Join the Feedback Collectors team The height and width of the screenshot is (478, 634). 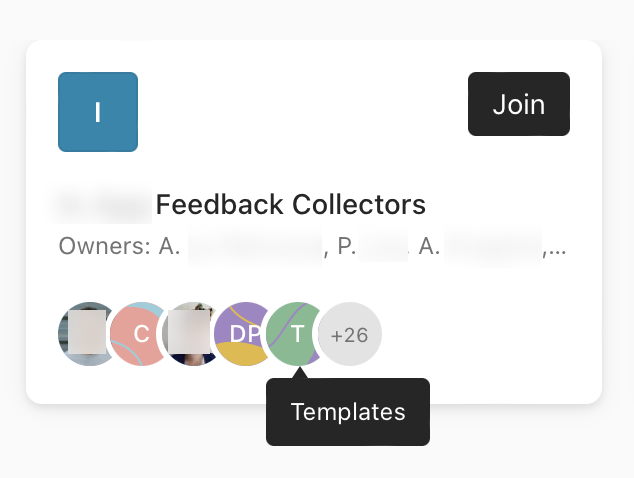click(519, 104)
